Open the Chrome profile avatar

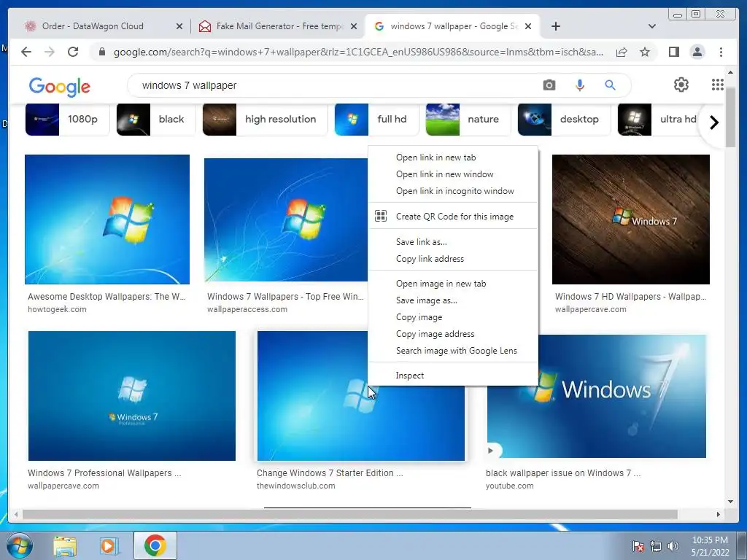click(x=697, y=52)
